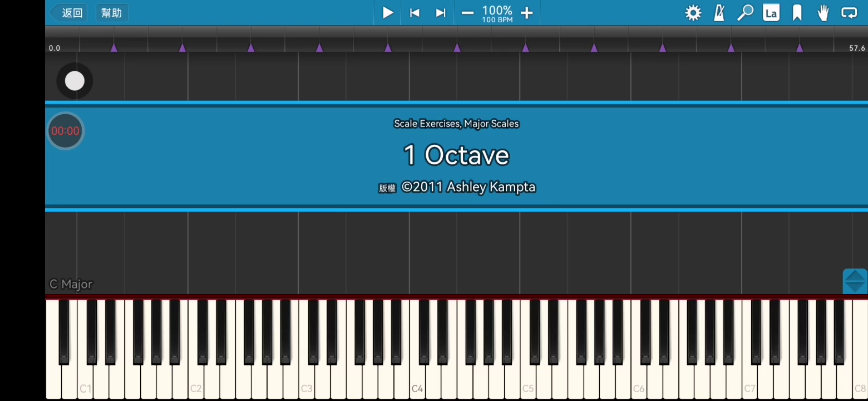The width and height of the screenshot is (868, 401).
Task: Skip to the next section
Action: pyautogui.click(x=441, y=13)
